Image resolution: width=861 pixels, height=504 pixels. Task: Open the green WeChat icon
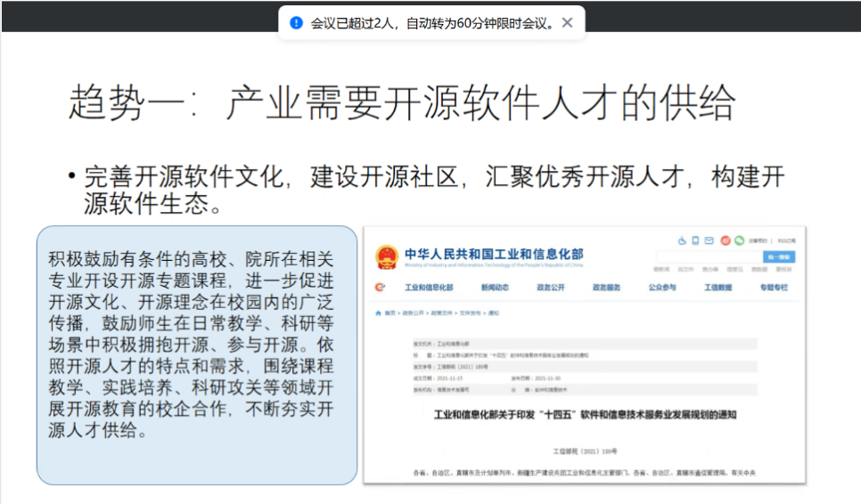739,240
